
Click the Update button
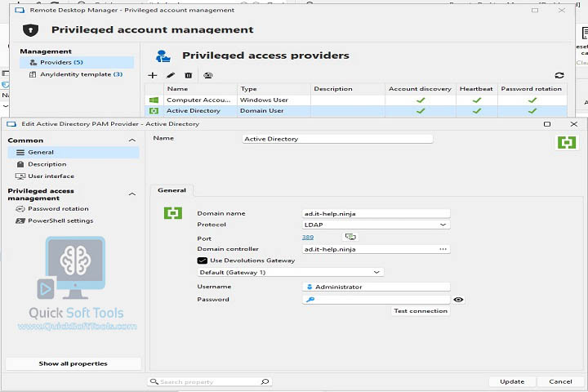click(x=512, y=381)
